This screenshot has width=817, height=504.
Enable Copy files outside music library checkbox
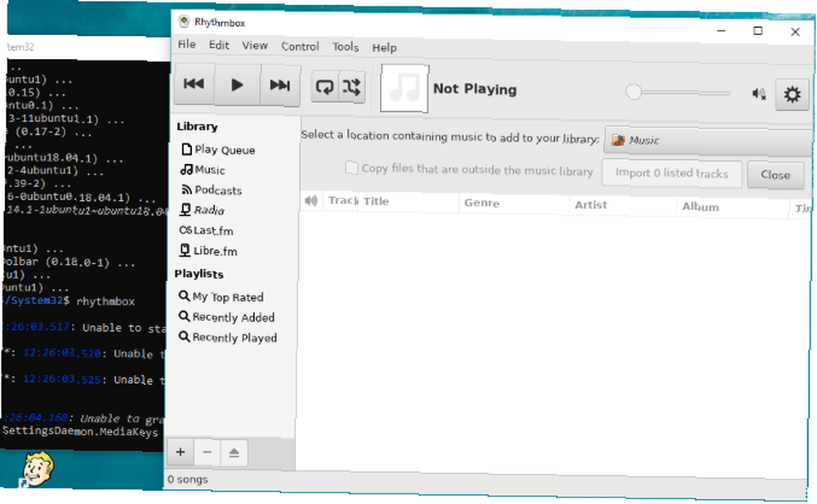[351, 167]
